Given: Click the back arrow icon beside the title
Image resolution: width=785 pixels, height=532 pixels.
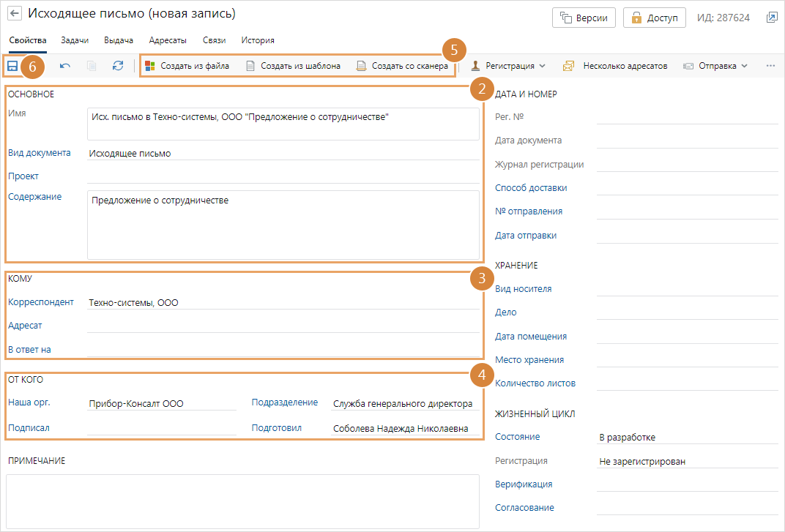Looking at the screenshot, I should (15, 15).
